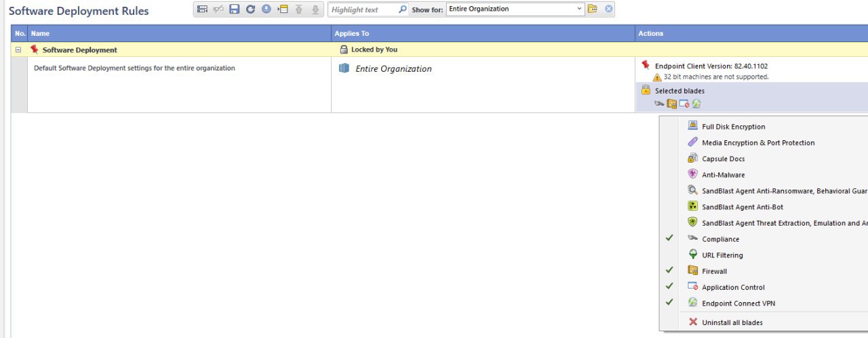Click the lock icon beside Locked by You

pos(344,49)
